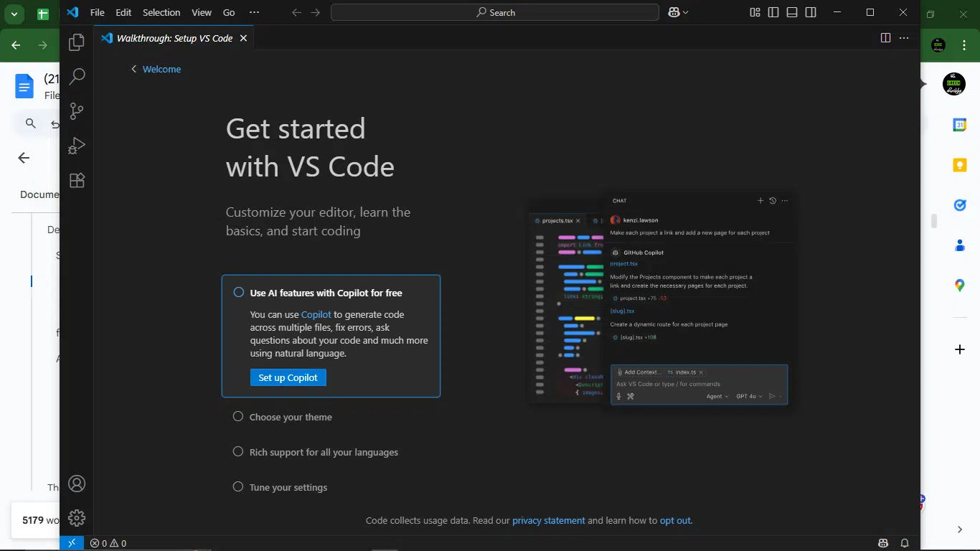Image resolution: width=980 pixels, height=551 pixels.
Task: Click the command center Search box
Action: point(495,12)
